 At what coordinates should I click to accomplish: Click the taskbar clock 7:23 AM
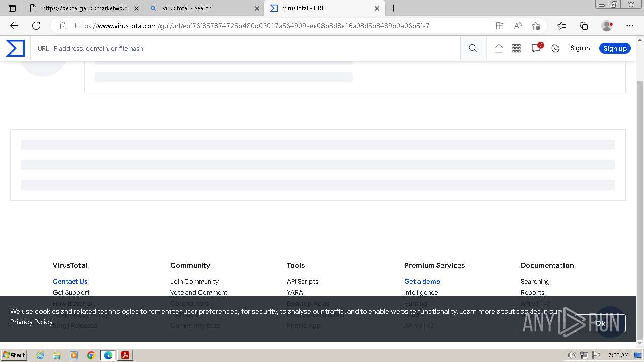pyautogui.click(x=618, y=355)
